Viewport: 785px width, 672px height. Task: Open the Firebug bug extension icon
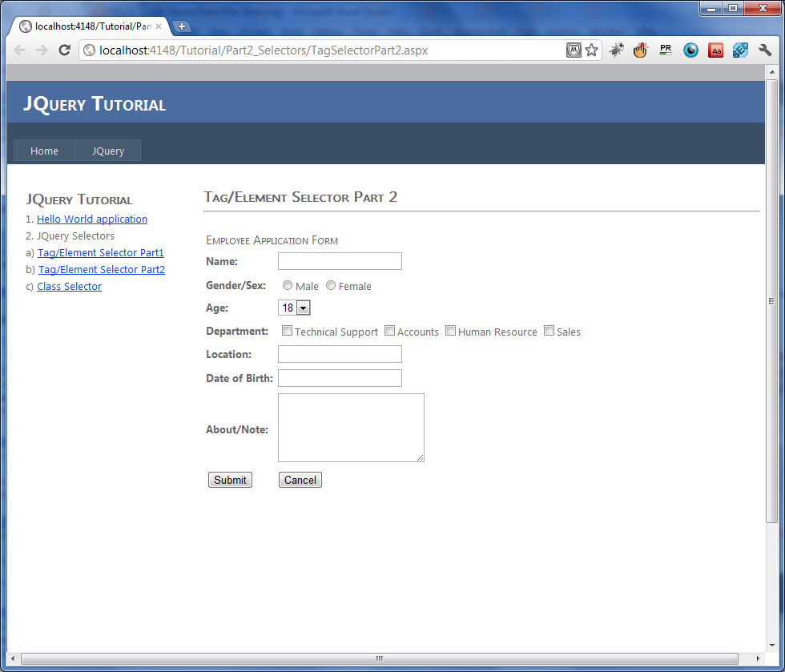[x=617, y=50]
